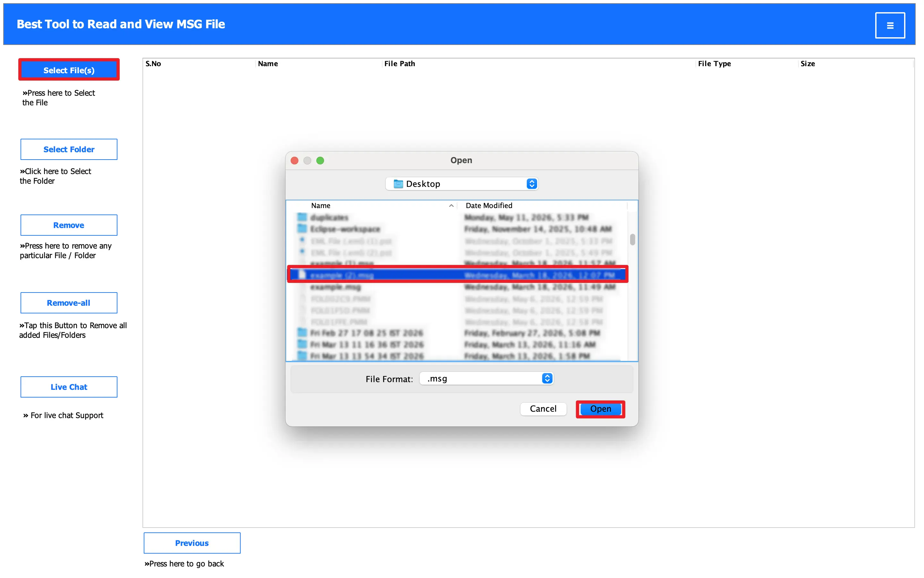Close the Open dialog with red button

click(295, 161)
